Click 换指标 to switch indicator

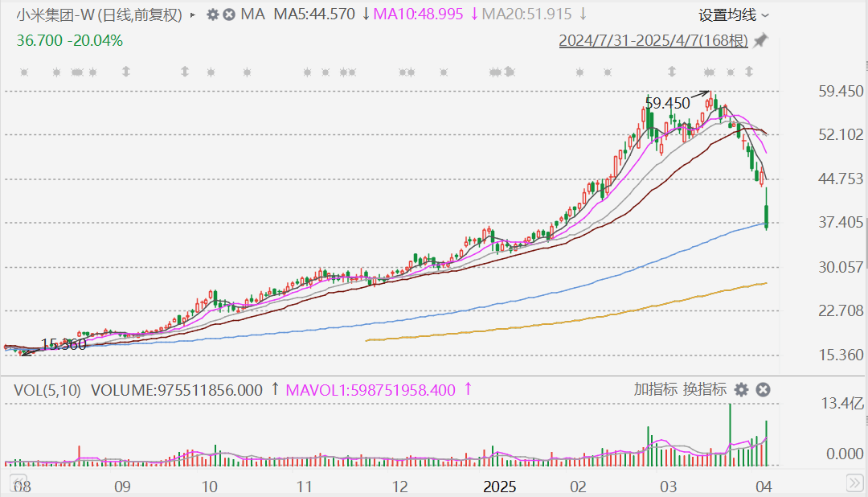[x=705, y=390]
